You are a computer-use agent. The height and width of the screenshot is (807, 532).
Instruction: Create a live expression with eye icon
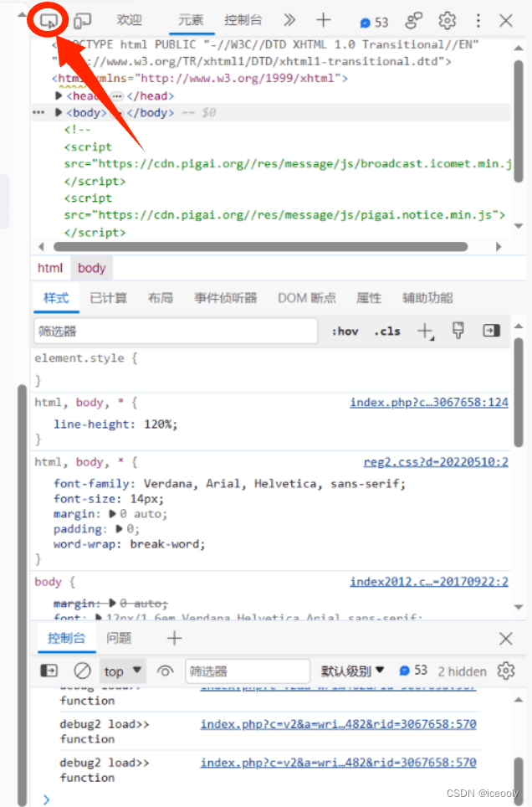(165, 671)
